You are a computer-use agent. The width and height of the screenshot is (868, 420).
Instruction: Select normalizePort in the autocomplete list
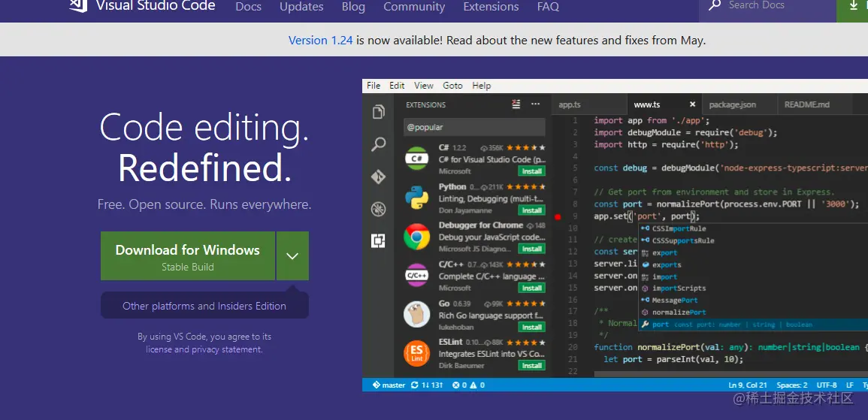(754, 313)
